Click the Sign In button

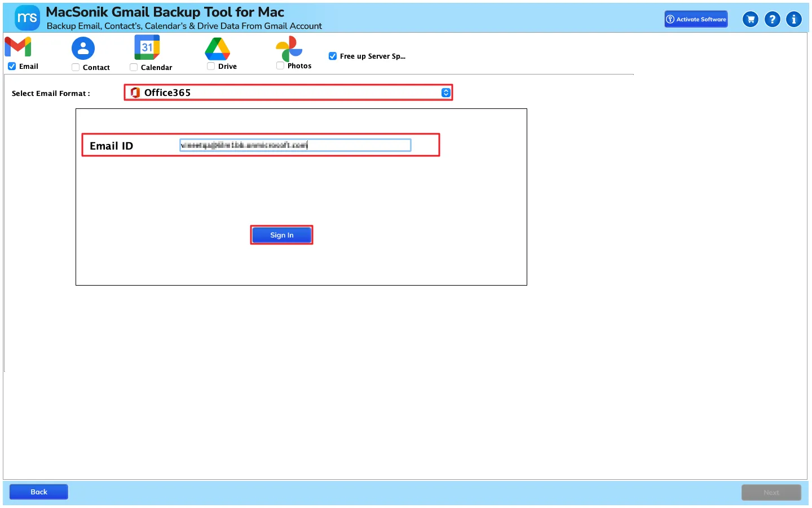(x=281, y=235)
